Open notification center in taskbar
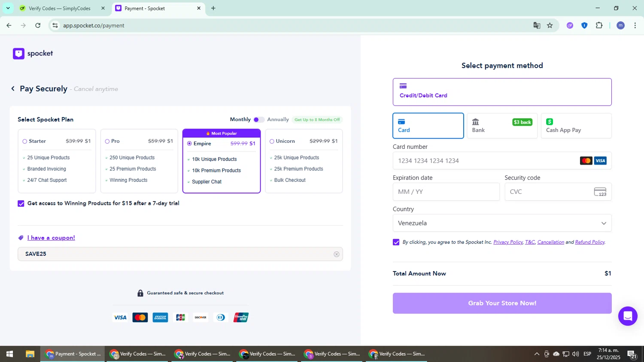644x362 pixels. 632,354
